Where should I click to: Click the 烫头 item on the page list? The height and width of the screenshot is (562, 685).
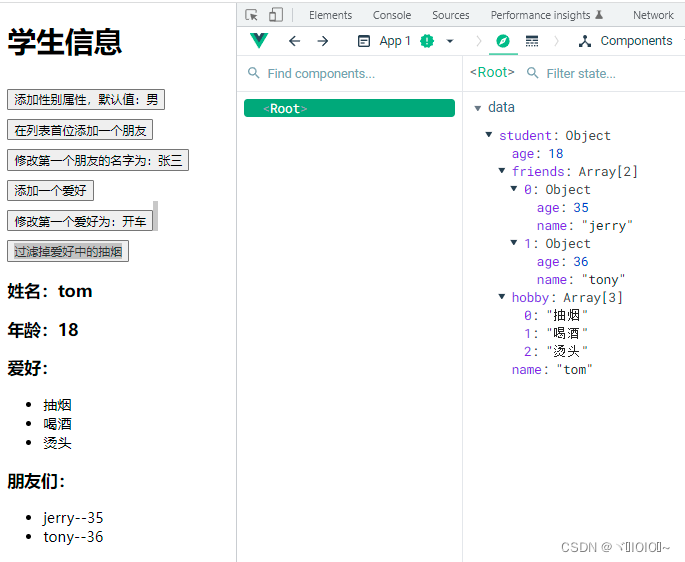[x=57, y=443]
